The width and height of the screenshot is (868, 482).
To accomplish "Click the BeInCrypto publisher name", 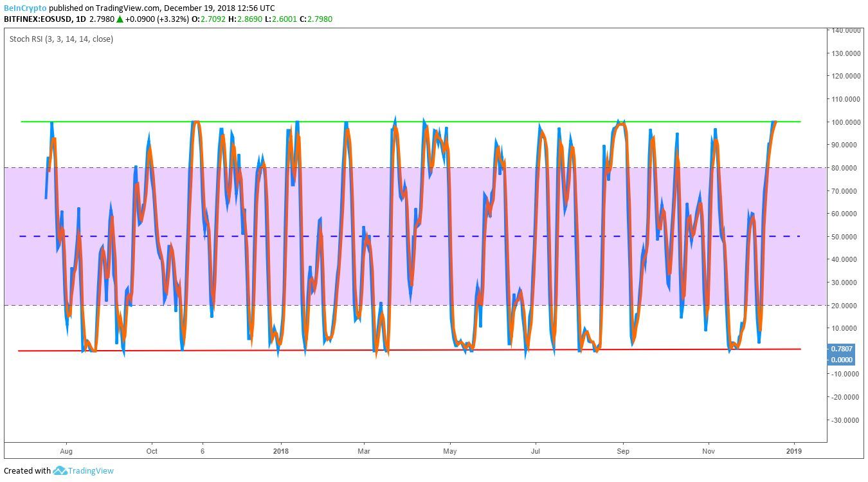I will [25, 8].
